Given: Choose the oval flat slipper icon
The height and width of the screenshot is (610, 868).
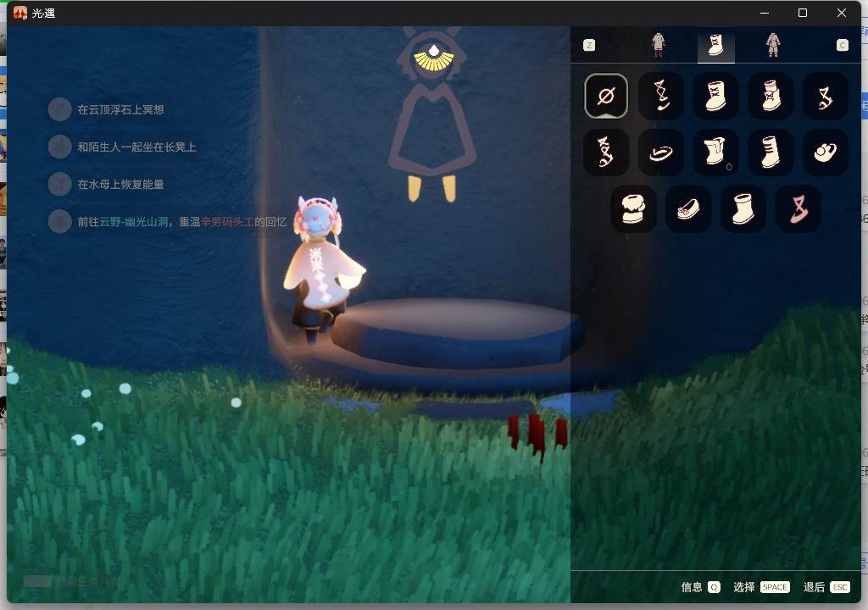Looking at the screenshot, I should [661, 152].
